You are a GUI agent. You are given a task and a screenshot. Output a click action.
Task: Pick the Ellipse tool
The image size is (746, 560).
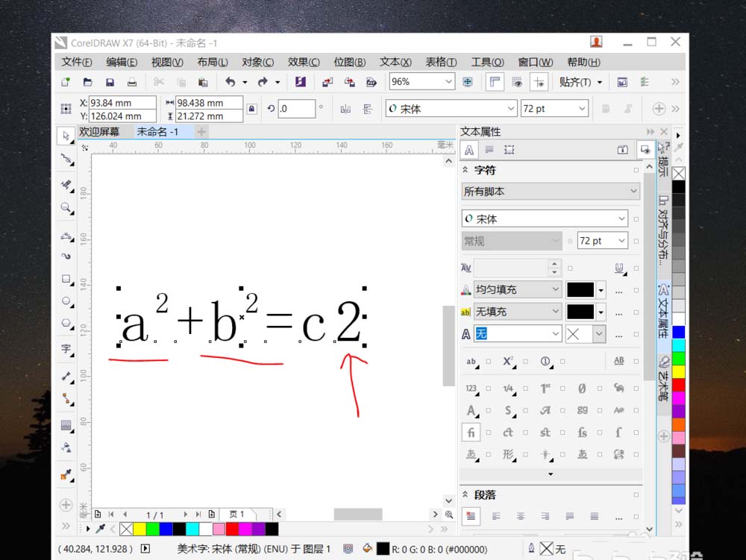[66, 301]
